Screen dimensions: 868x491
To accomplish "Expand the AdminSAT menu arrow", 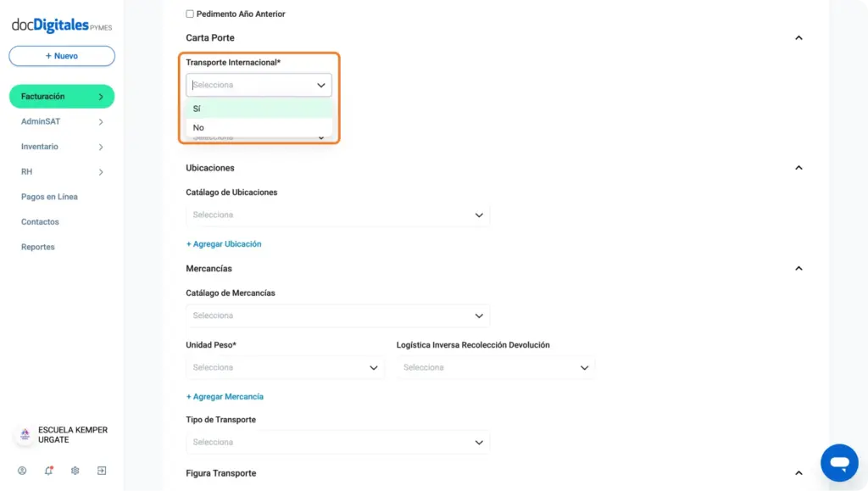I will [x=101, y=122].
